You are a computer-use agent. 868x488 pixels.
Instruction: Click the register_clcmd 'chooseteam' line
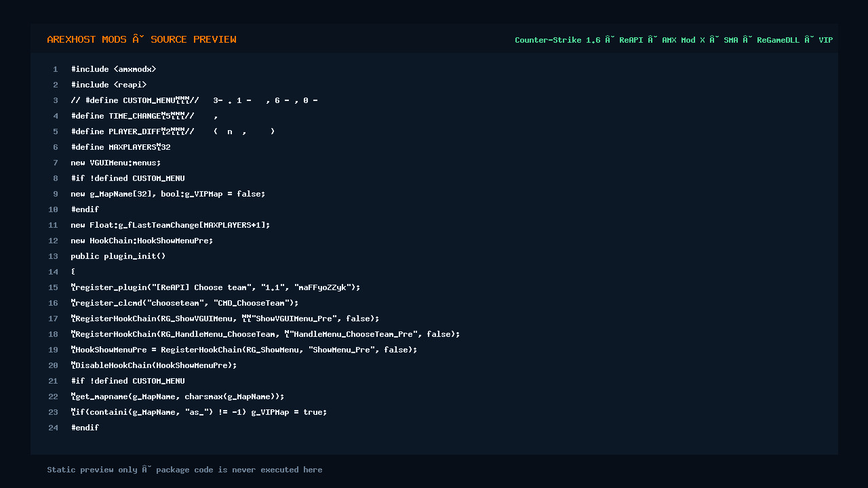[184, 303]
